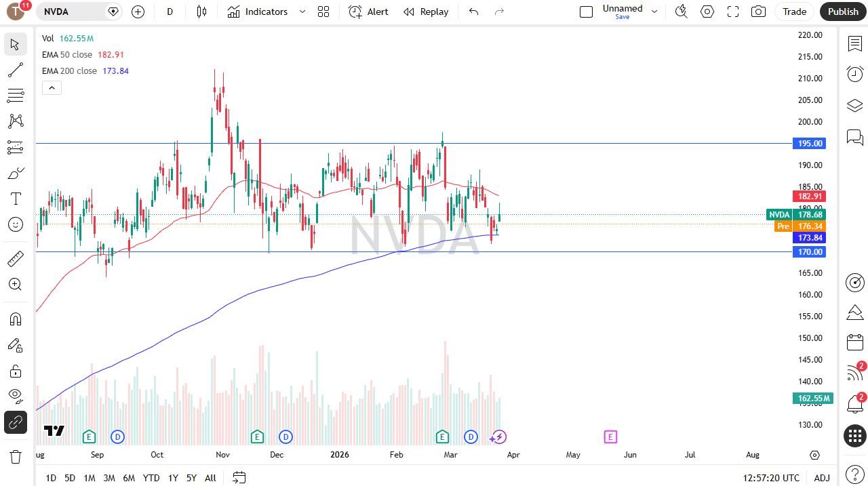
Task: Take a chart snapshot with camera
Action: coord(759,12)
